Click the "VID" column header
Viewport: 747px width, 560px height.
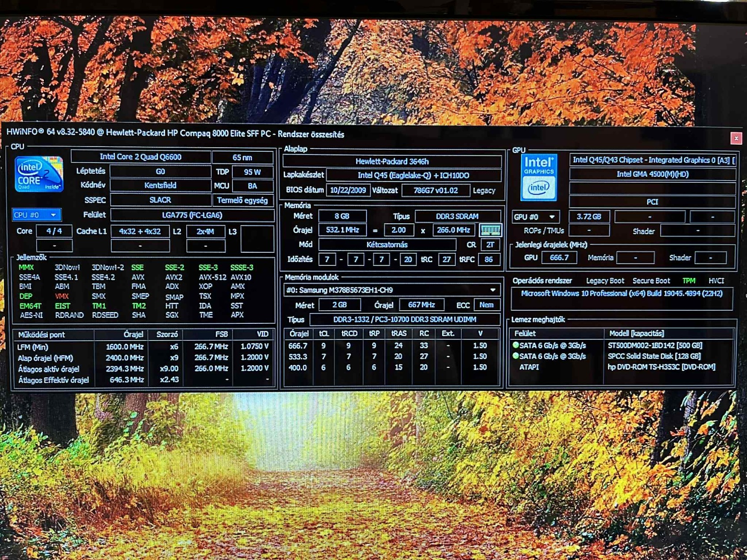click(x=262, y=334)
